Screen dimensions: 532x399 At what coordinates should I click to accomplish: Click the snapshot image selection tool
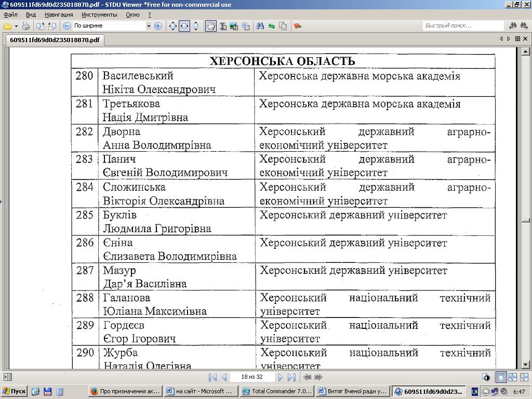234,26
